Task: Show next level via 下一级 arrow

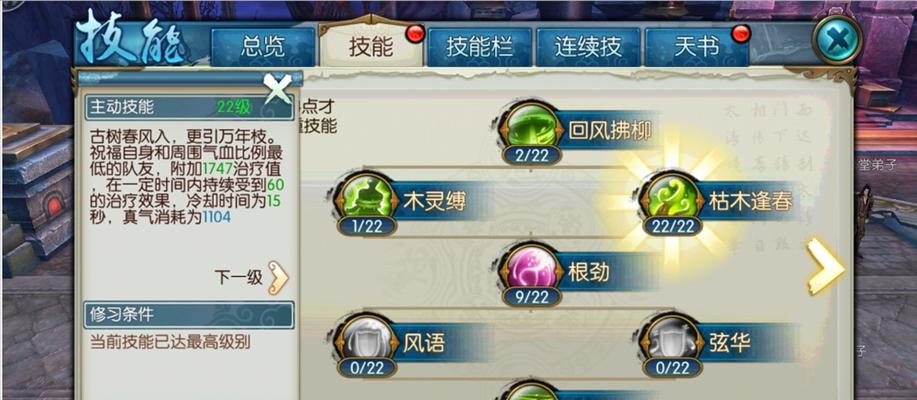Action: coord(278,277)
